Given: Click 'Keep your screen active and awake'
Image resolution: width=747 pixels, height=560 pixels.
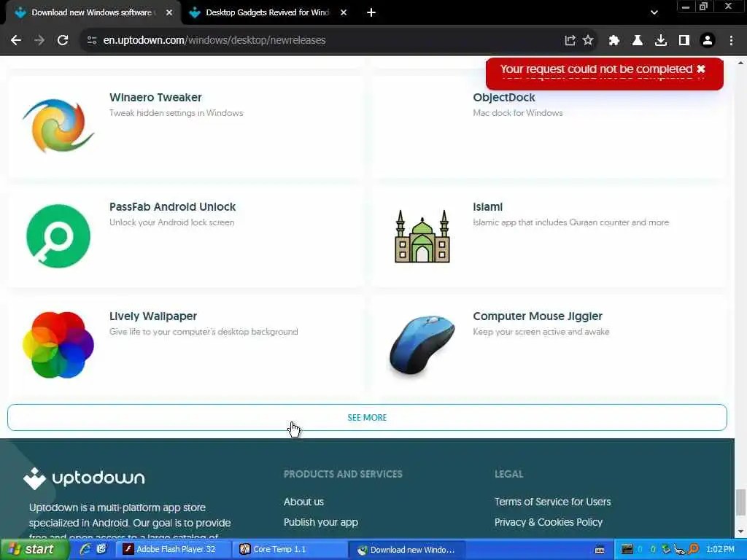Looking at the screenshot, I should (541, 332).
